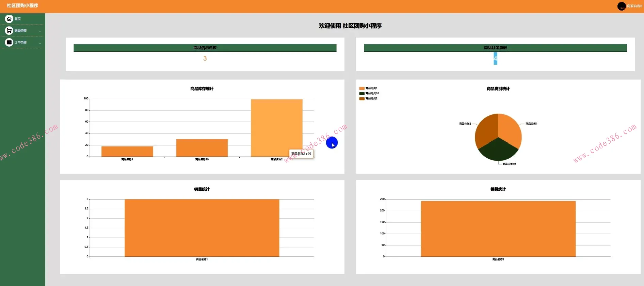The width and height of the screenshot is (644, 286).
Task: Open the 订单管理 menu label
Action: 20,43
